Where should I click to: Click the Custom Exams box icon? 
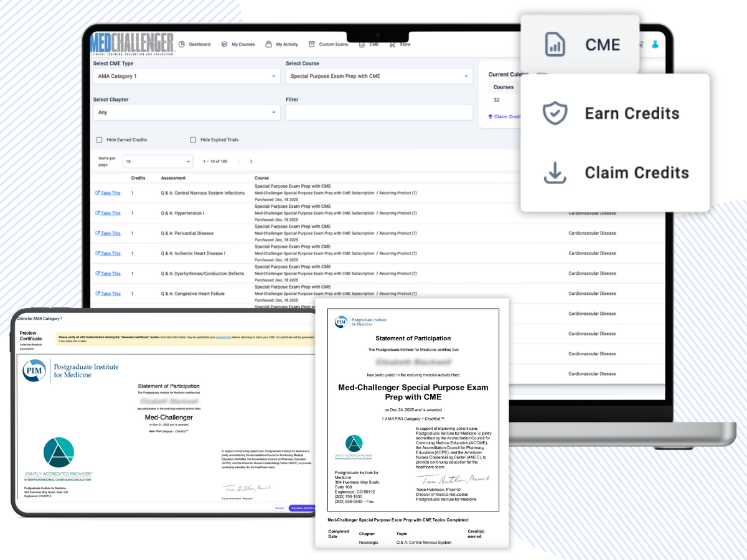point(312,44)
